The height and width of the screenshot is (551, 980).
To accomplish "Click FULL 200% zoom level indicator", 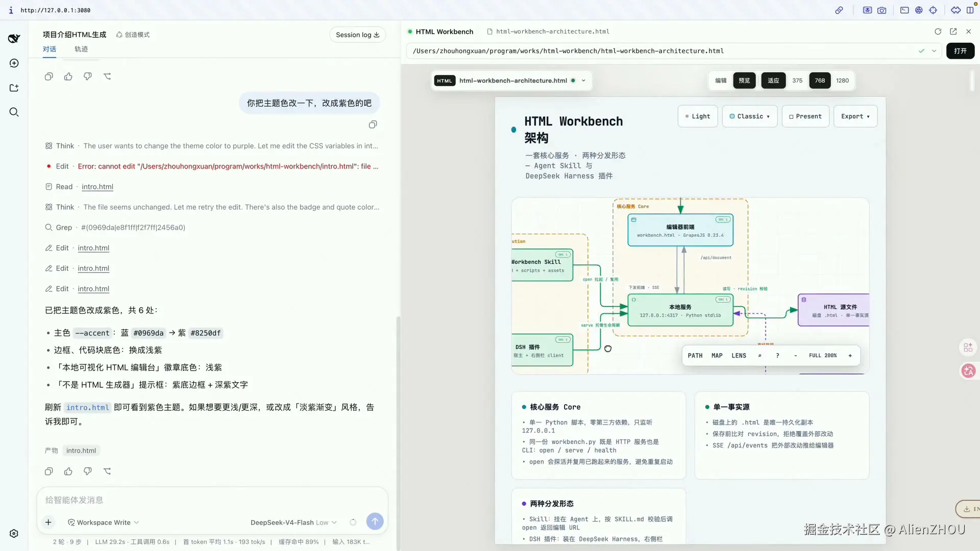I will point(823,356).
